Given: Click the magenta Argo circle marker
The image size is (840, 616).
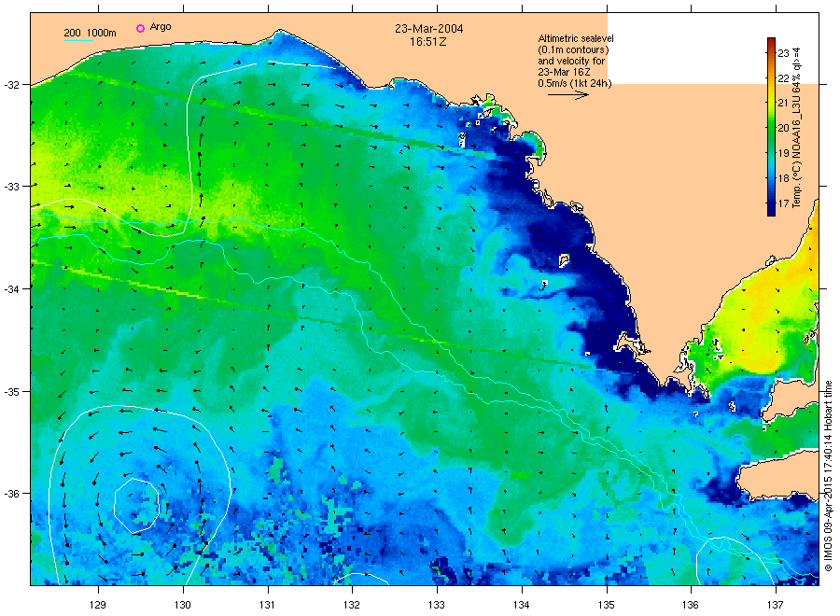Looking at the screenshot, I should 140,28.
